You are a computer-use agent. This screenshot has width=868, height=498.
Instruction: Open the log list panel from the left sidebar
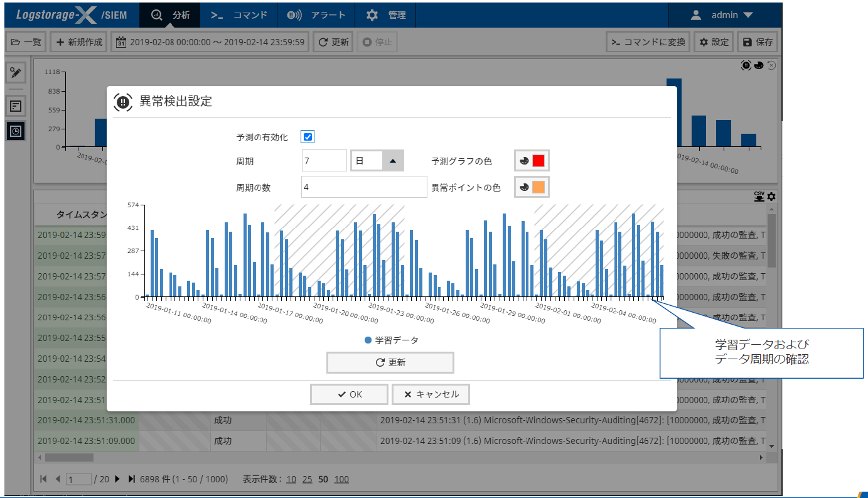click(x=15, y=106)
